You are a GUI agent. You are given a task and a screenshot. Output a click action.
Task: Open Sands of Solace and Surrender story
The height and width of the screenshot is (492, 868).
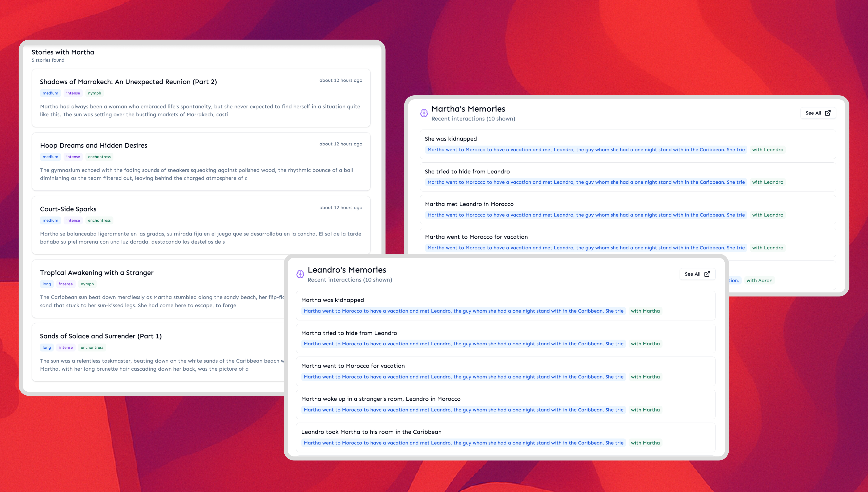(101, 336)
